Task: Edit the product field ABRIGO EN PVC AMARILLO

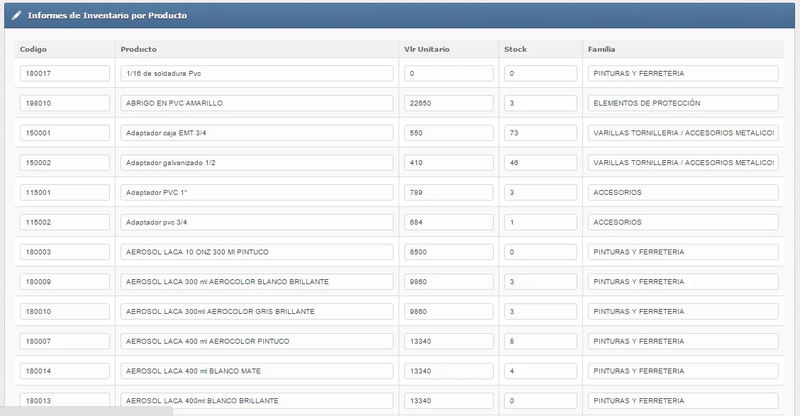Action: click(256, 103)
